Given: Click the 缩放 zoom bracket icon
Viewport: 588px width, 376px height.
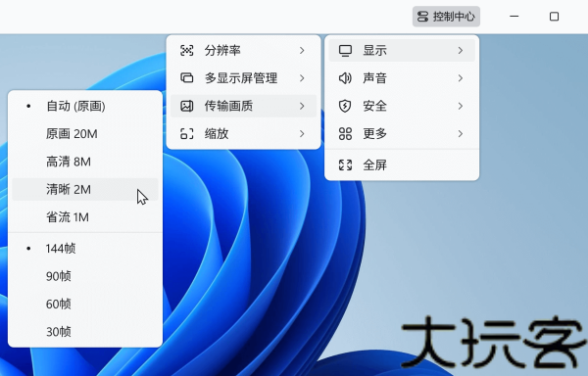Looking at the screenshot, I should [187, 134].
